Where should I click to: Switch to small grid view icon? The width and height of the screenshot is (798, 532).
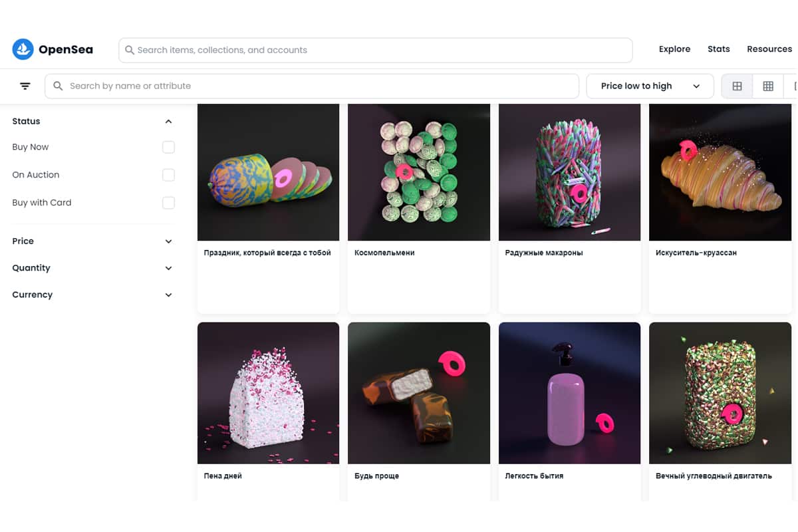click(x=768, y=86)
